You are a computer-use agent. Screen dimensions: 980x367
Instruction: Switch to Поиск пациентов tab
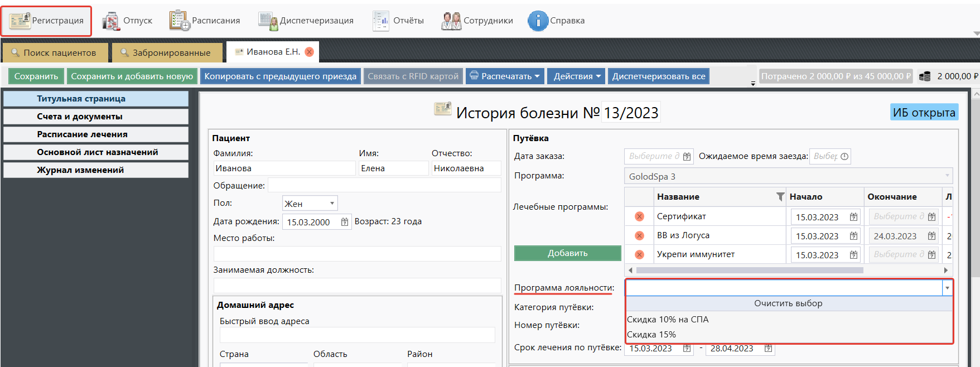(55, 52)
